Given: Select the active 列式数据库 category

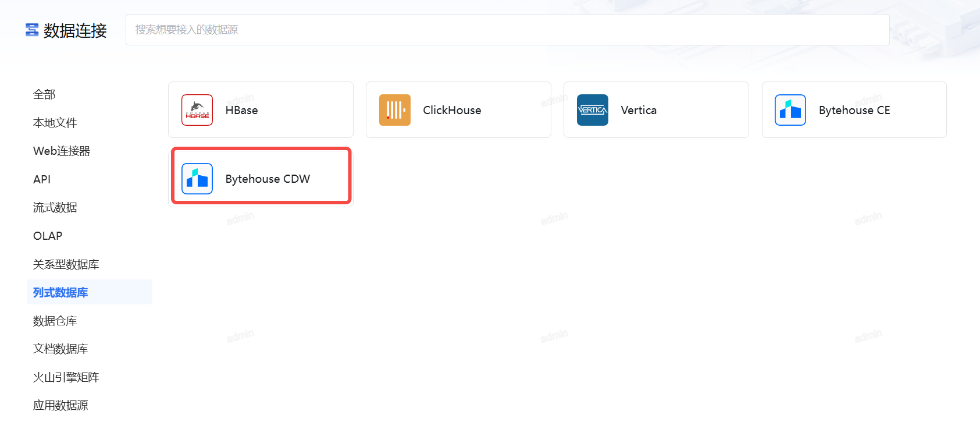Looking at the screenshot, I should [x=90, y=292].
